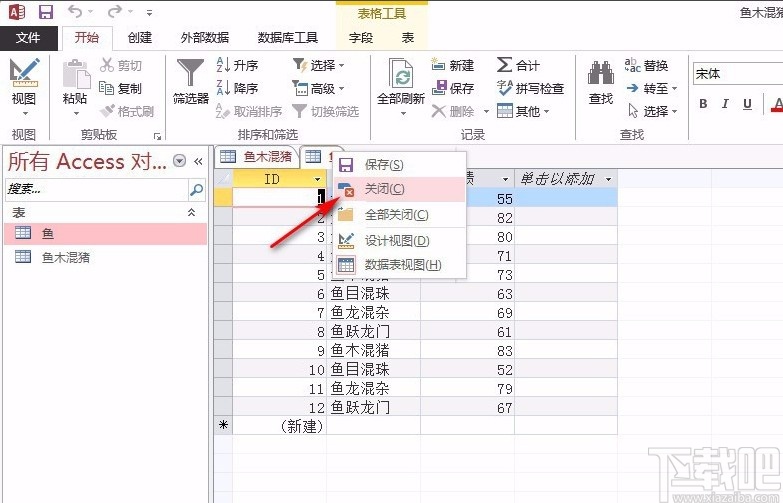Screen dimensions: 783x503
Task: Click the Redo arrow icon
Action: click(x=115, y=11)
